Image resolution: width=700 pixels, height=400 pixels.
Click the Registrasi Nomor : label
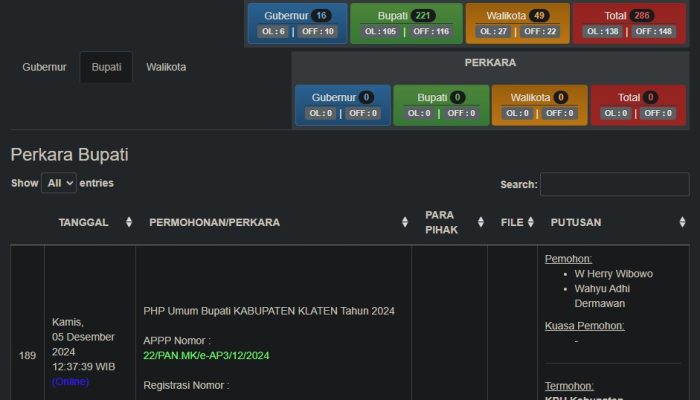click(186, 385)
